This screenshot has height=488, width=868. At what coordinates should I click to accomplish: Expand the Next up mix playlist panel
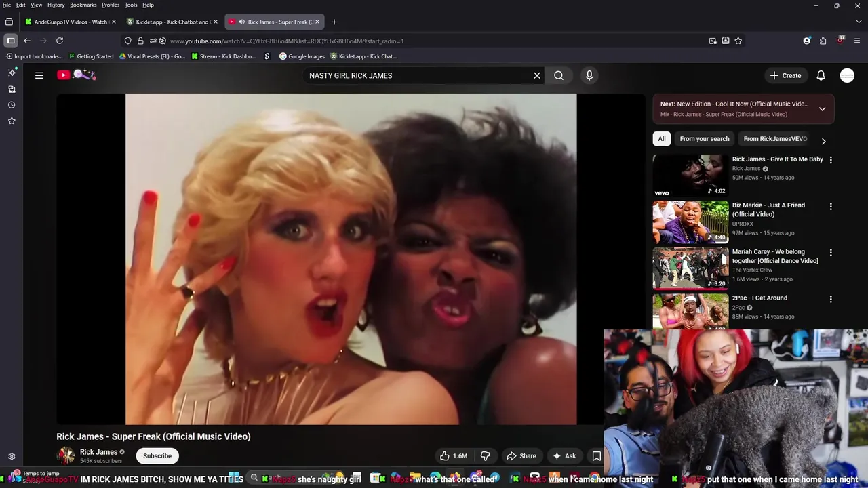click(x=822, y=109)
